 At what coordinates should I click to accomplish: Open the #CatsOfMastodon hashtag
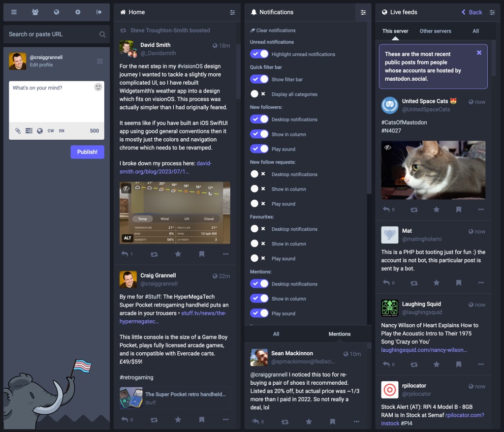pyautogui.click(x=404, y=123)
